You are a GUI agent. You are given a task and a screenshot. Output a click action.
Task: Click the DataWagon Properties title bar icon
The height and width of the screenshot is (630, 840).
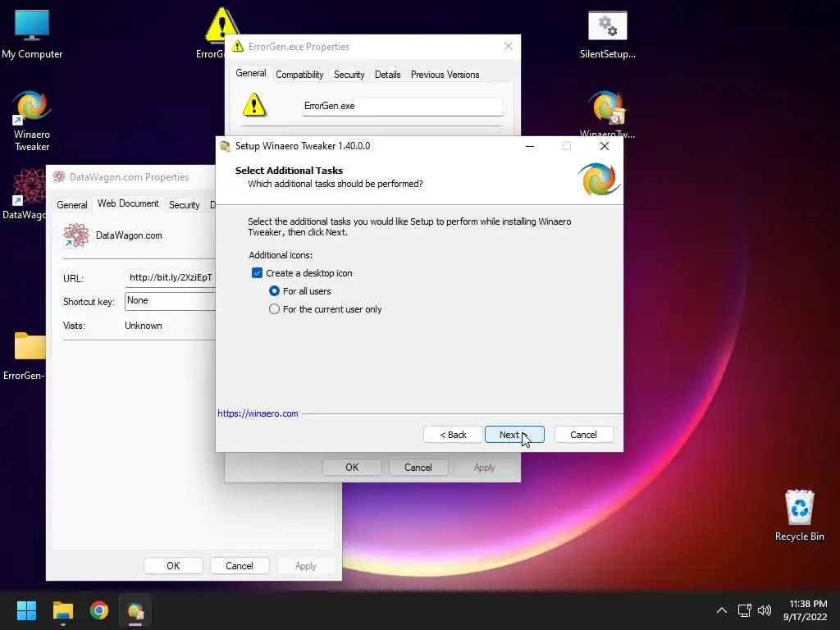pos(59,177)
